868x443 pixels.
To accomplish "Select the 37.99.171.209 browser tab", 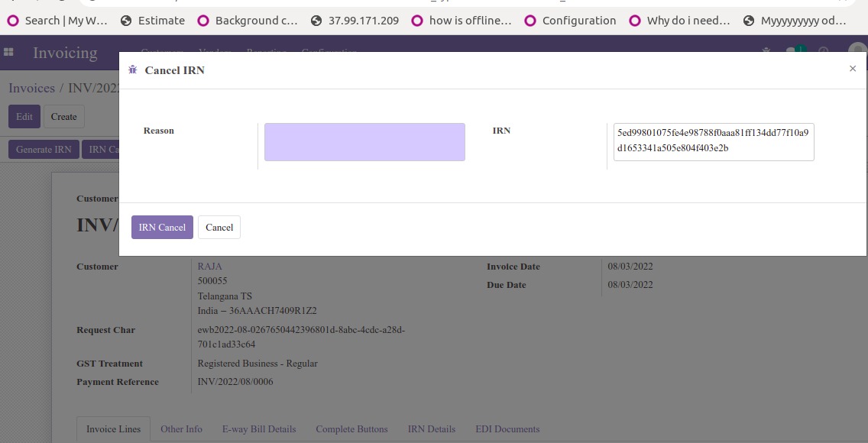I will pyautogui.click(x=363, y=21).
